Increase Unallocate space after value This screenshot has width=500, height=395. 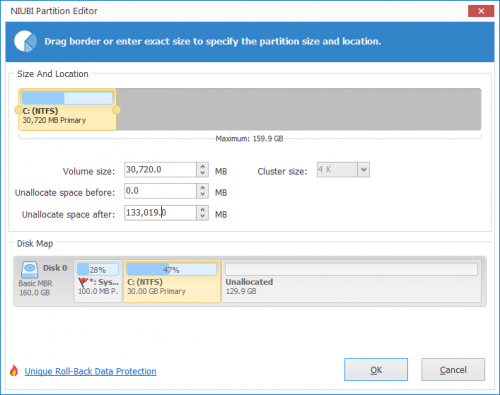pyautogui.click(x=202, y=209)
